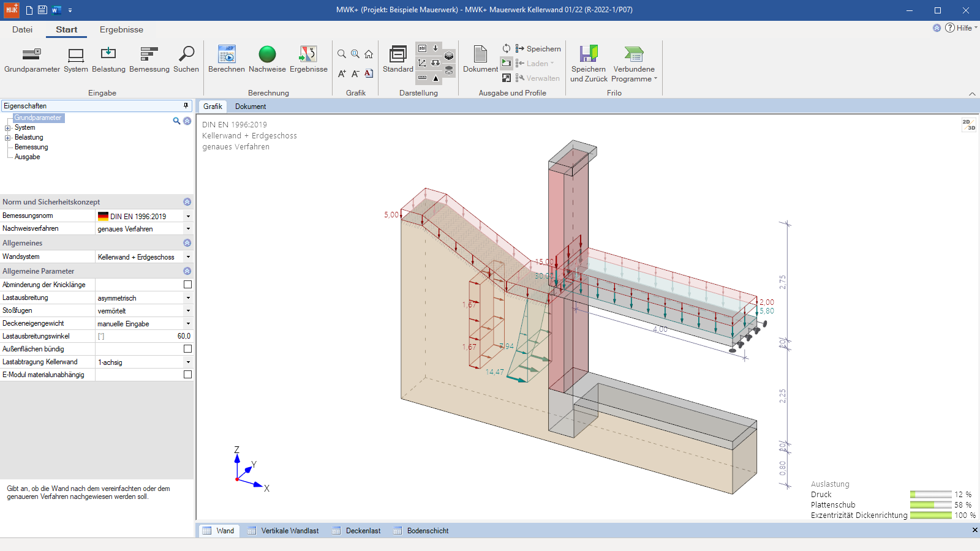This screenshot has height=551, width=980.
Task: Open the Bemessung design tool
Action: (x=149, y=60)
